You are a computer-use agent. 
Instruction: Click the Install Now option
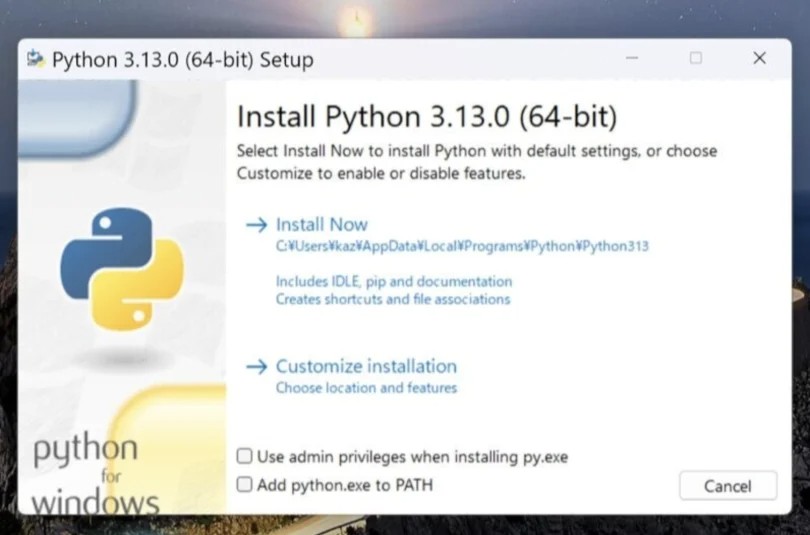[x=321, y=225]
